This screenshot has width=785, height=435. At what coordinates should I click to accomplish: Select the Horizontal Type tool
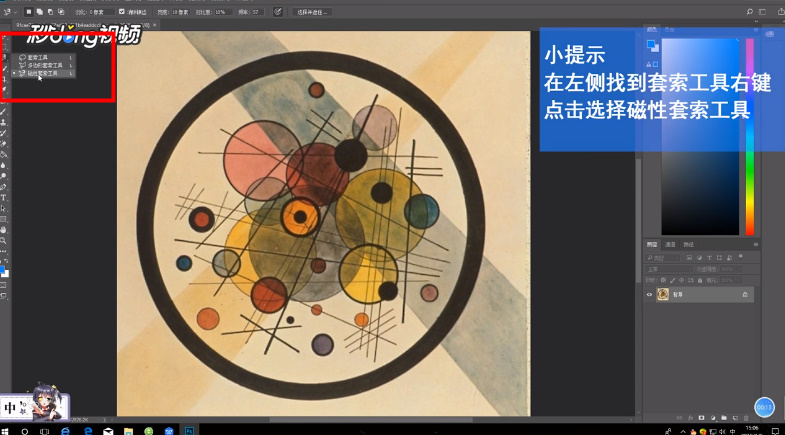click(x=4, y=198)
